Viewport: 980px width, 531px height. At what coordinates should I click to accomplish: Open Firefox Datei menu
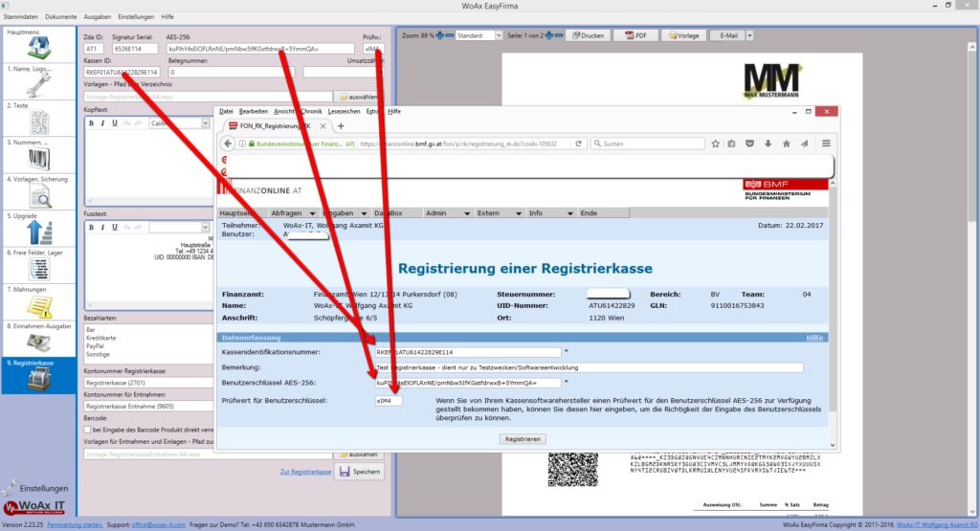click(x=226, y=111)
